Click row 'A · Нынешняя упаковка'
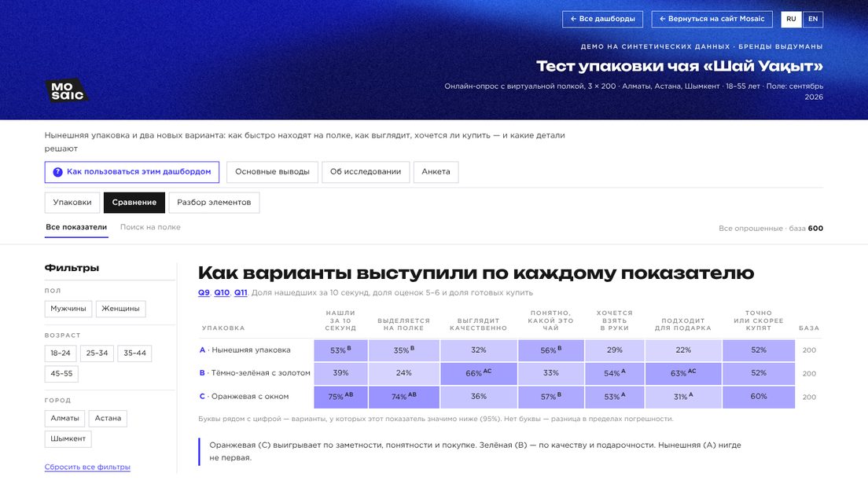The image size is (868, 491). (509, 350)
